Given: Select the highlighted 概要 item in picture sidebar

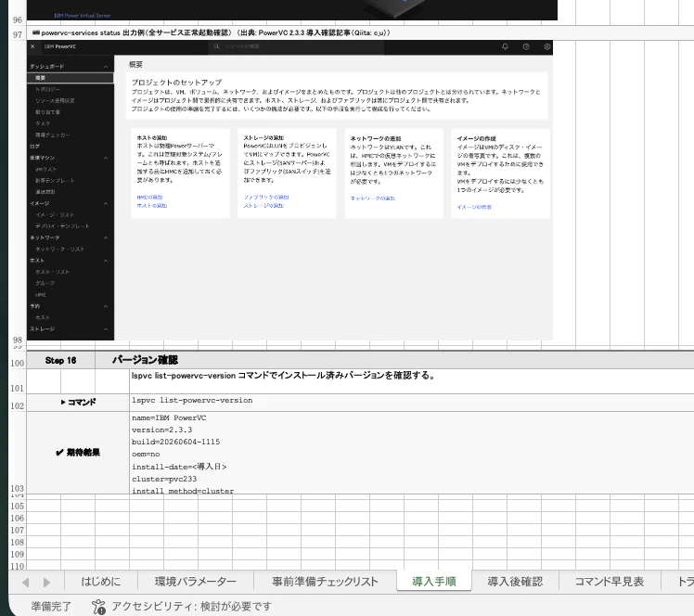Looking at the screenshot, I should (x=70, y=78).
